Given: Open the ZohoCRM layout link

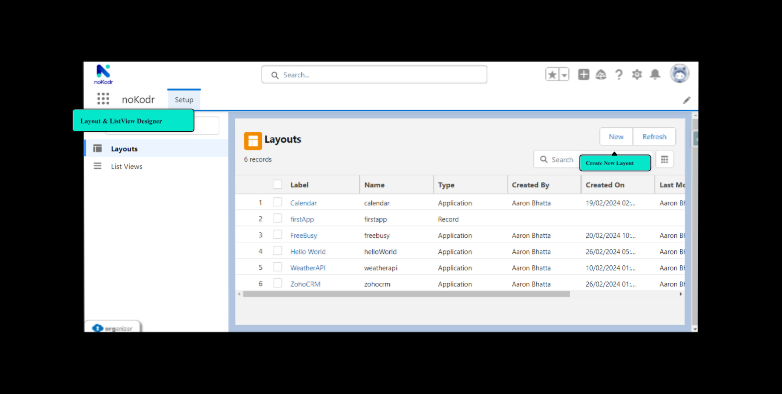Looking at the screenshot, I should point(305,284).
